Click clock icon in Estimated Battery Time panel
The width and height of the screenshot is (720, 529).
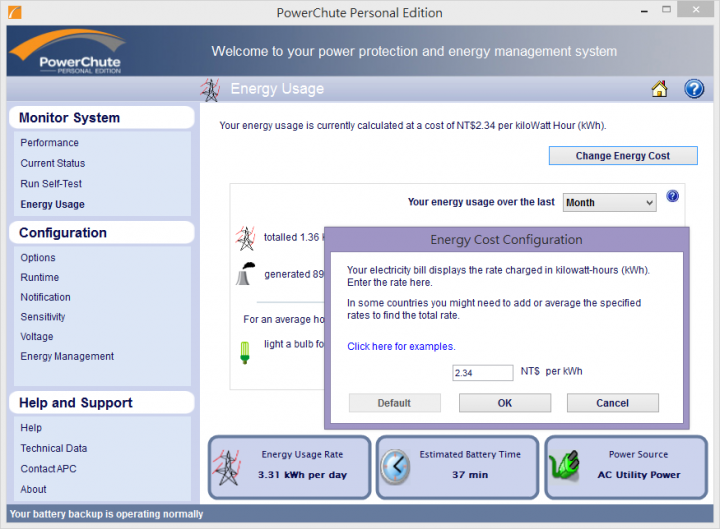(395, 467)
